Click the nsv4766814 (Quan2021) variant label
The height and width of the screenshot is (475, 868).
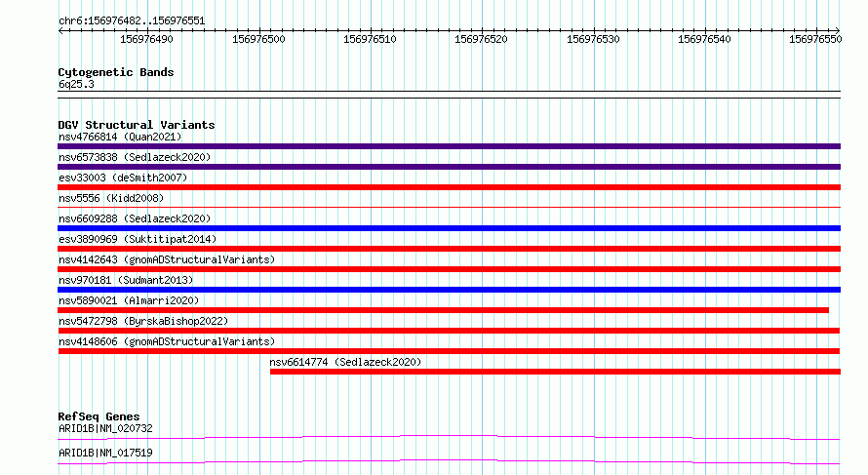coord(120,137)
